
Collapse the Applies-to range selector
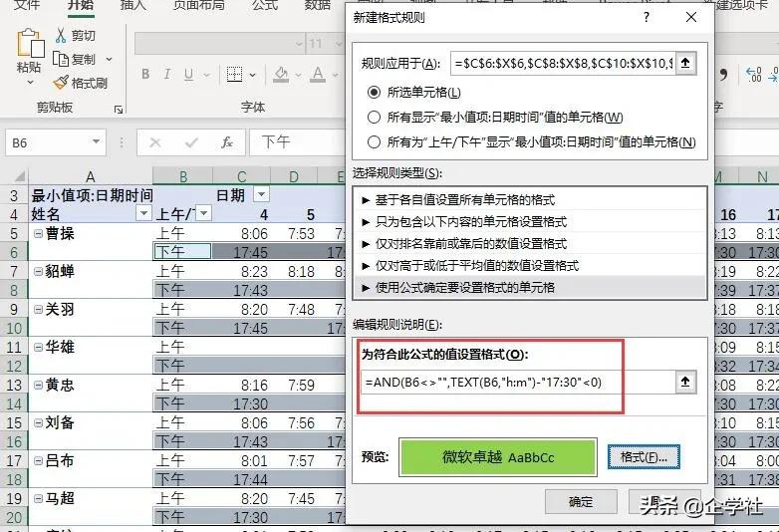[685, 63]
